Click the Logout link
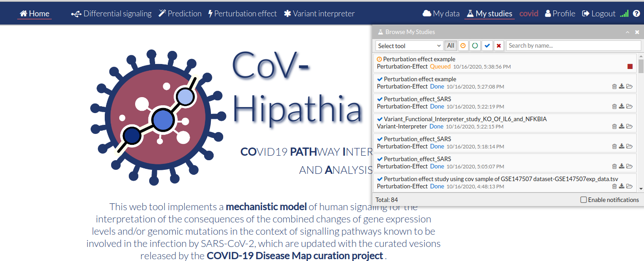This screenshot has width=644, height=261. click(x=599, y=14)
